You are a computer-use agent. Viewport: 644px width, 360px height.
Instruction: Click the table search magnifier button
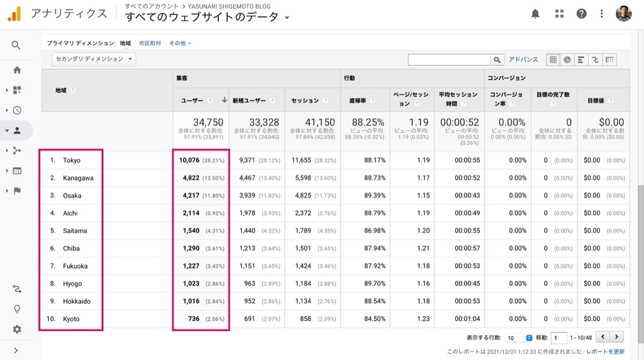tap(497, 60)
